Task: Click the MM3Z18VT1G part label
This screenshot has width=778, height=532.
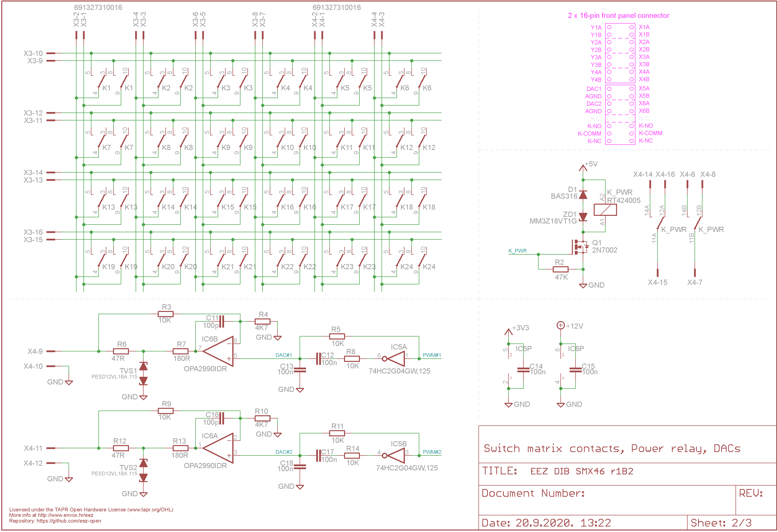Action: 553,221
